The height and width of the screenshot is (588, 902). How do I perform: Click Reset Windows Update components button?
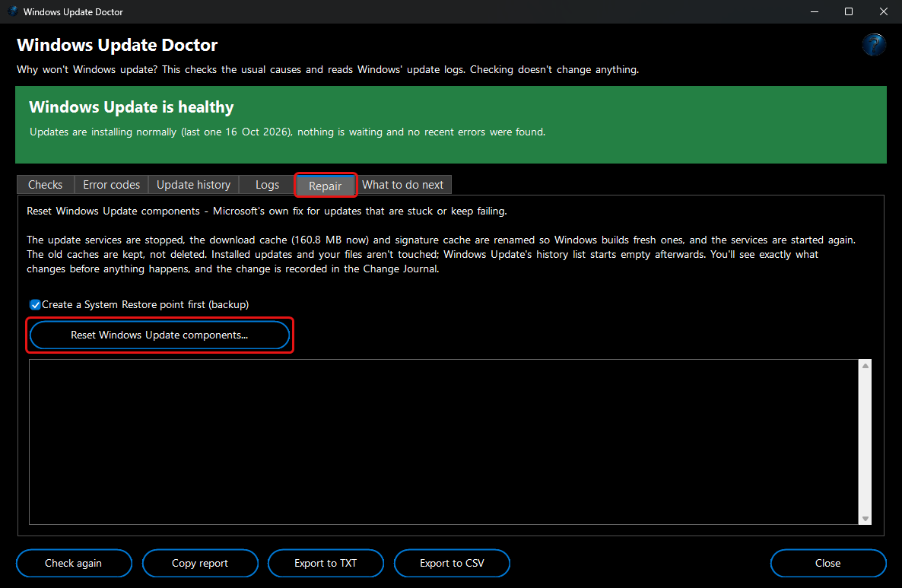point(160,335)
